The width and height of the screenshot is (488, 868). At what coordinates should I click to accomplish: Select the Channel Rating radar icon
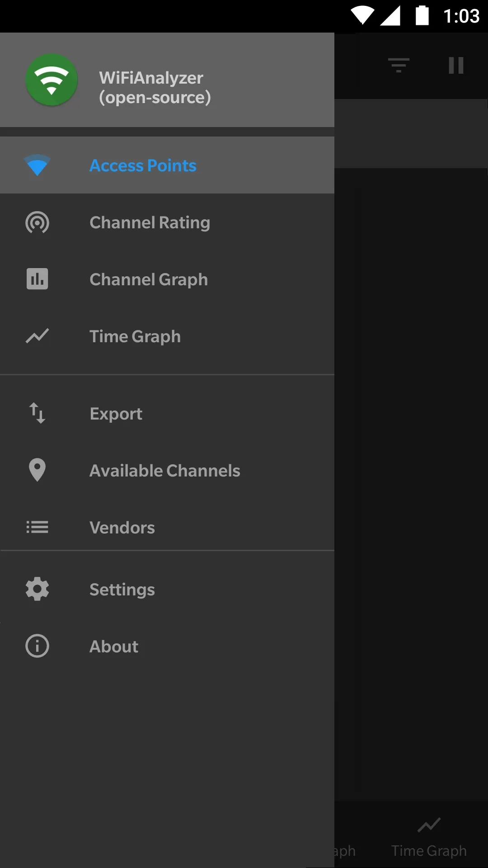[37, 222]
